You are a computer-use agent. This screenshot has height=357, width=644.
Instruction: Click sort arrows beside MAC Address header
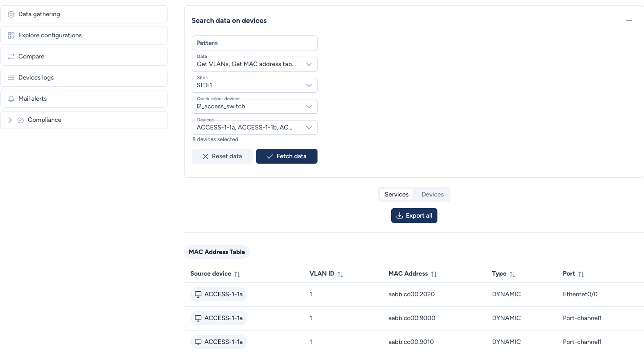pos(434,274)
